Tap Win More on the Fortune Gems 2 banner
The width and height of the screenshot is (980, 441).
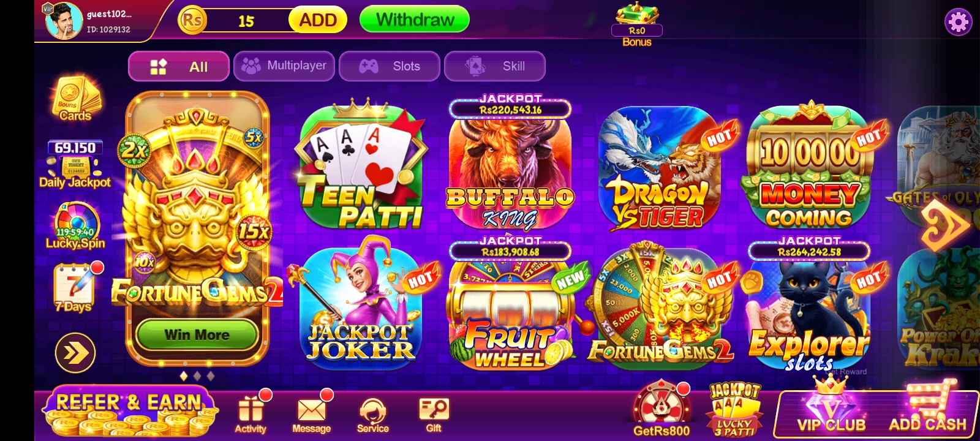click(197, 334)
